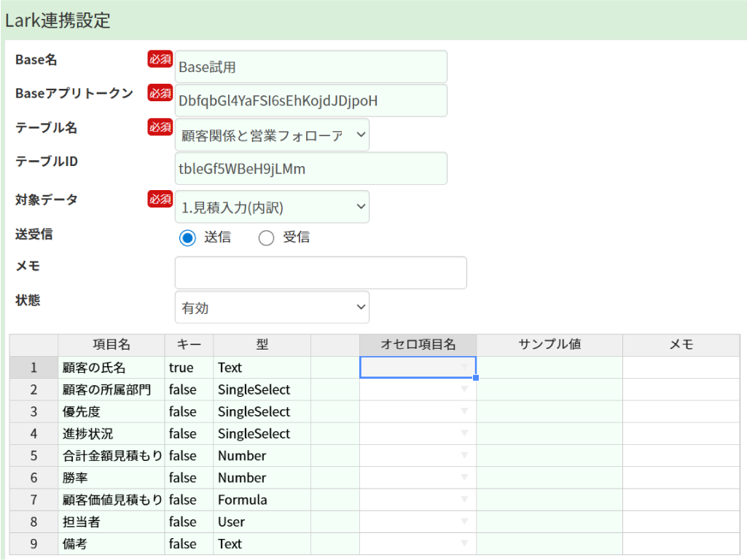Open オセロ項目名 dropdown for 優先度 row
The height and width of the screenshot is (560, 747).
[x=464, y=411]
